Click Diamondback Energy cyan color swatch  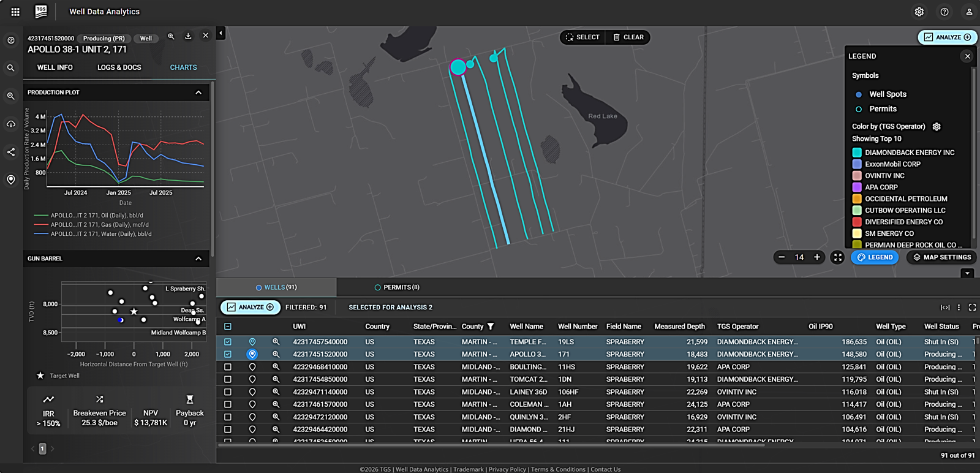(857, 153)
